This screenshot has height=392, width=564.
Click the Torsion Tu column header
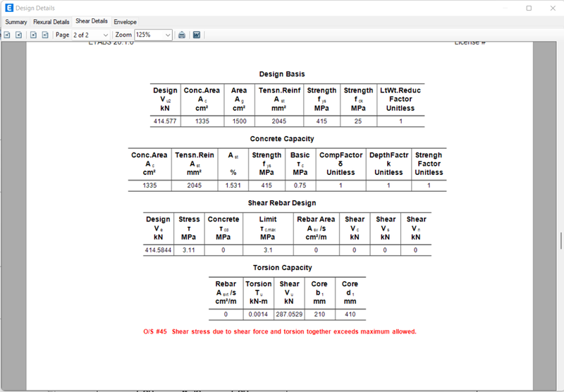click(258, 293)
